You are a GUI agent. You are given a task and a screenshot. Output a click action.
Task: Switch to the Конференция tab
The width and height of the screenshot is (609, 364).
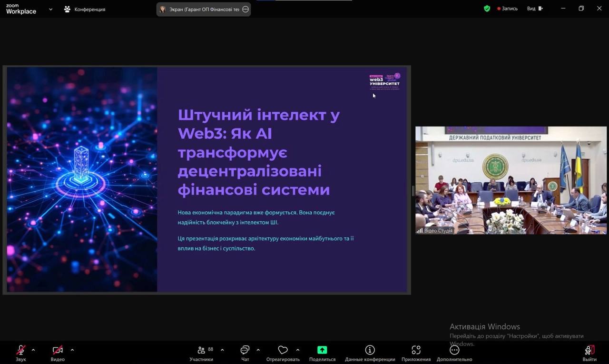85,9
